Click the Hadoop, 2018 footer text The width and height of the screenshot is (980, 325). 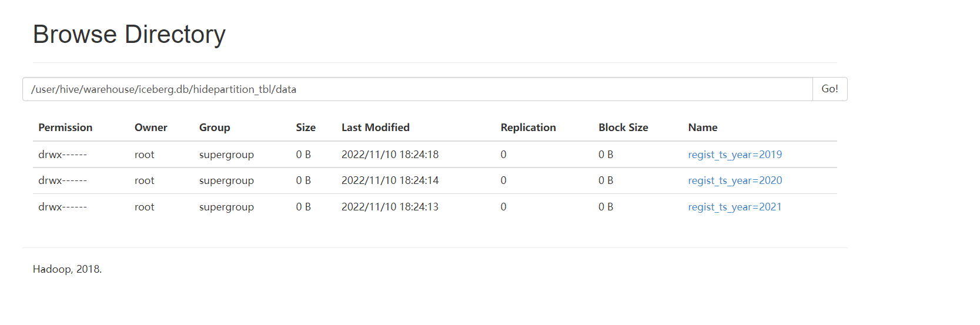point(67,269)
